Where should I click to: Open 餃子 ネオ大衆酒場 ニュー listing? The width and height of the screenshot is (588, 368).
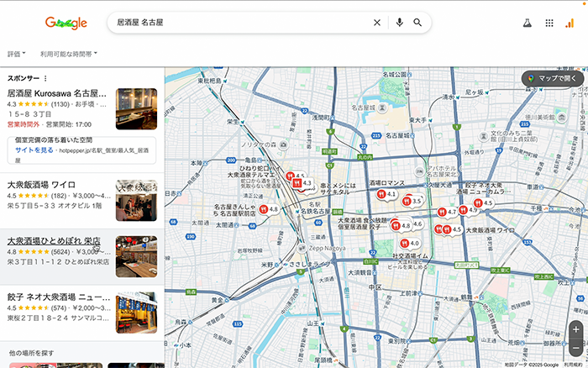tap(59, 297)
